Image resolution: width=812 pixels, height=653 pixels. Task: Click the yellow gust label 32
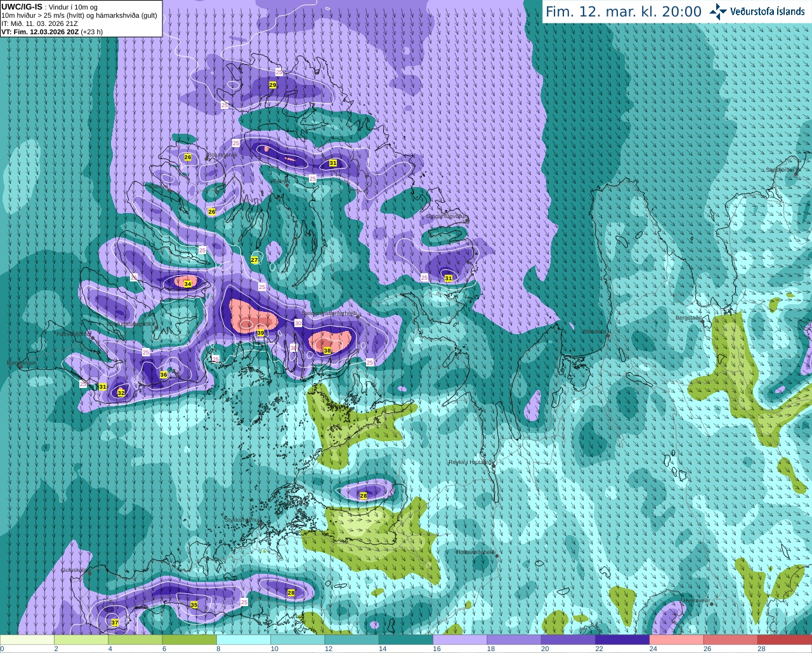[121, 393]
